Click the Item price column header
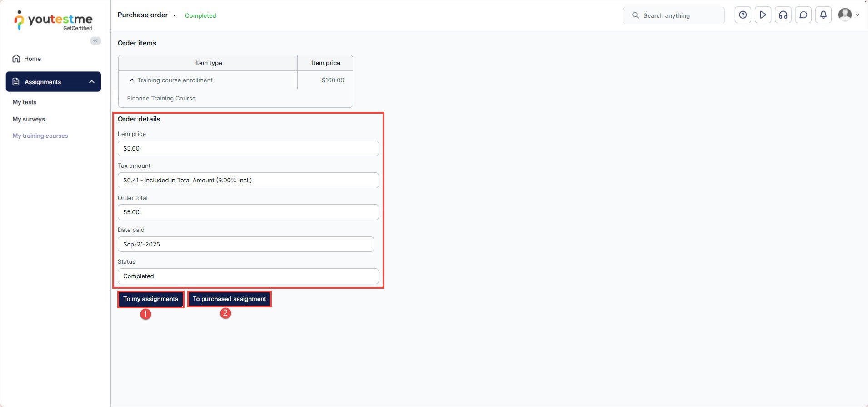This screenshot has width=868, height=407. [x=326, y=63]
